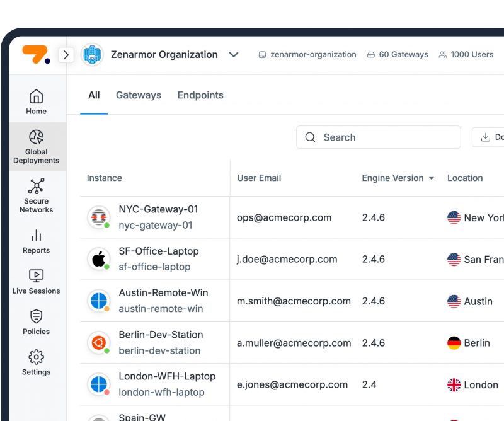The image size is (504, 421).
Task: Click the berlin-dev-station hostname text
Action: pos(159,350)
